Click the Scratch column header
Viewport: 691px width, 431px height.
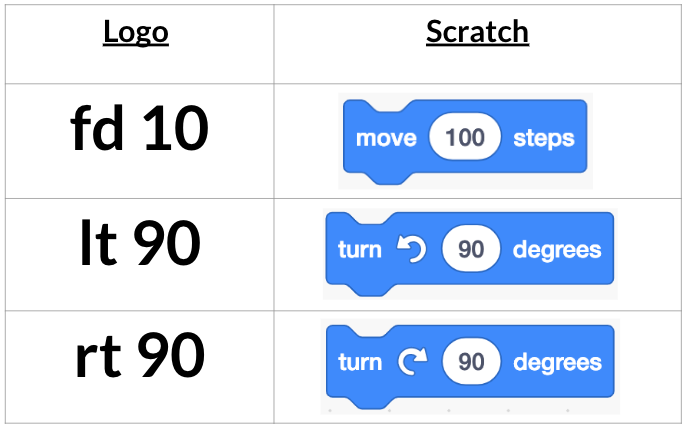(x=477, y=32)
